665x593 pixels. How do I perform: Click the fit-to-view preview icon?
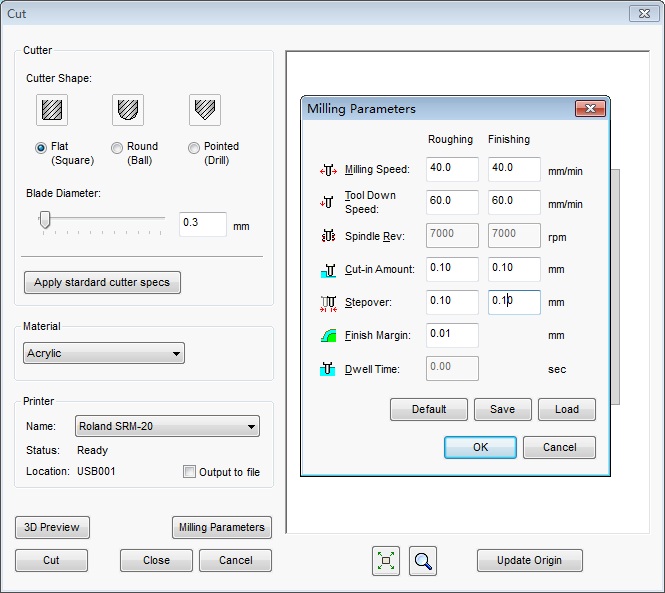coord(386,561)
